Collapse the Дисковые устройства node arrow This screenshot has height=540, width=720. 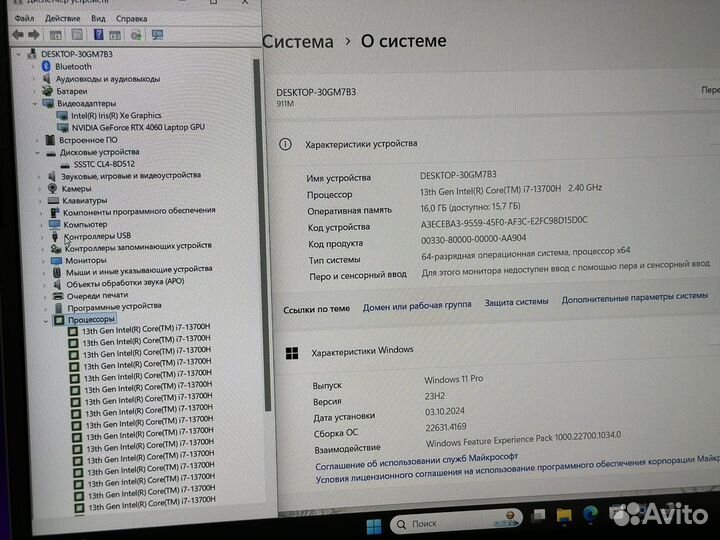[x=38, y=152]
